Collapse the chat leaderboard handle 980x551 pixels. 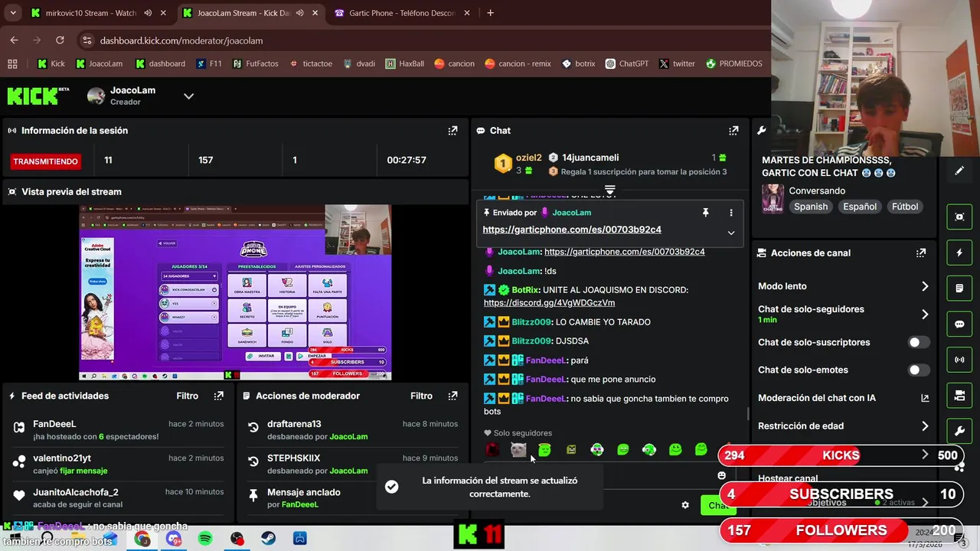point(610,189)
